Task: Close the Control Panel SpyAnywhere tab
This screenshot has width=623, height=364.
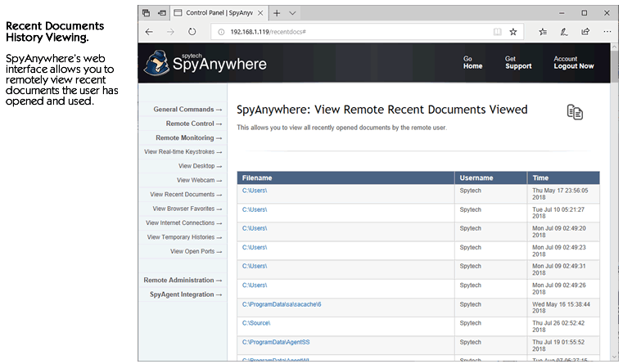Action: [x=260, y=13]
